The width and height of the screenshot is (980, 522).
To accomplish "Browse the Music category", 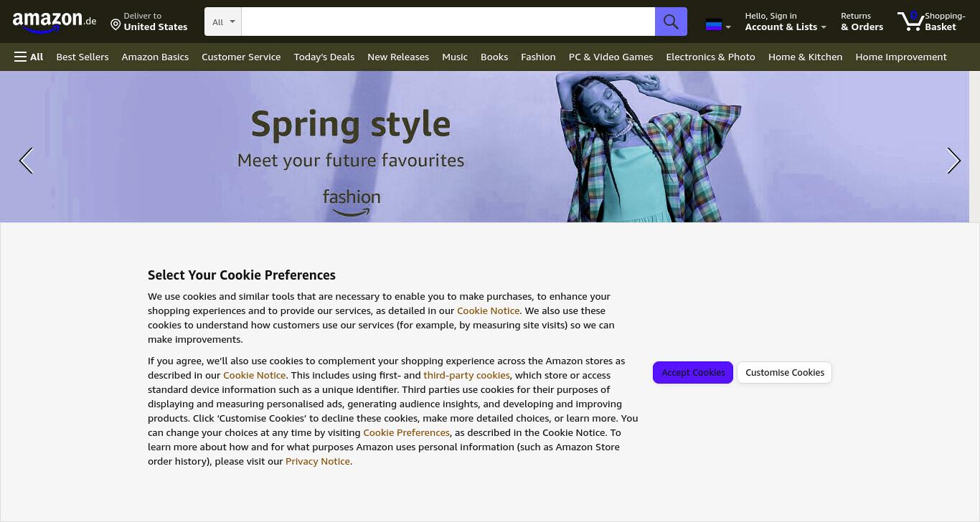I will pyautogui.click(x=455, y=57).
